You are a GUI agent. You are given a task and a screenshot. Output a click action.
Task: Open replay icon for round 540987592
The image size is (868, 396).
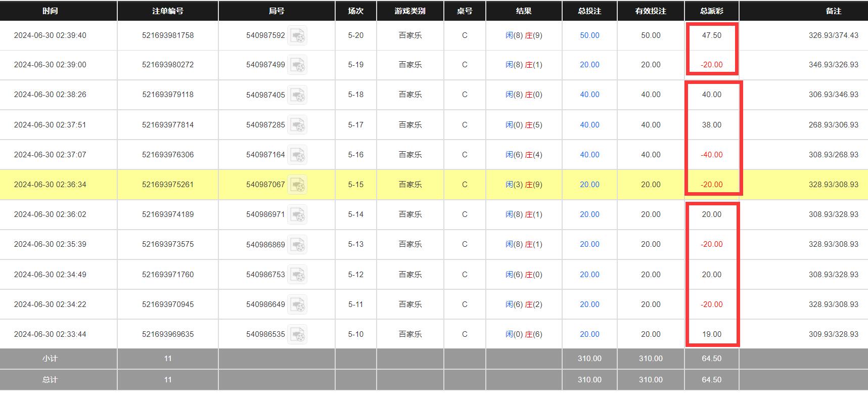(x=297, y=36)
